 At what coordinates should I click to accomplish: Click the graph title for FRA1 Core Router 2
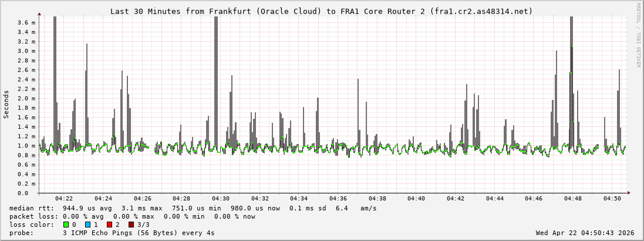pyautogui.click(x=322, y=11)
